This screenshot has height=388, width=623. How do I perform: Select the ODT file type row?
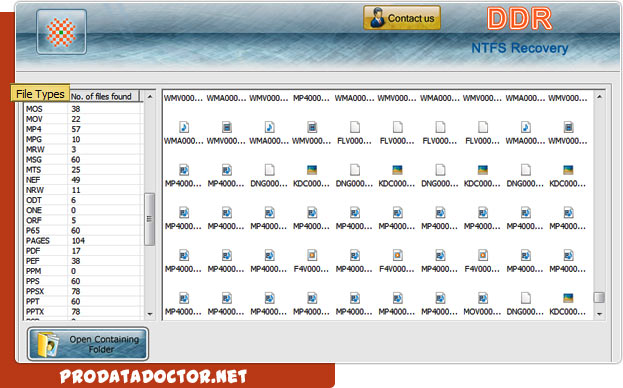[83, 200]
